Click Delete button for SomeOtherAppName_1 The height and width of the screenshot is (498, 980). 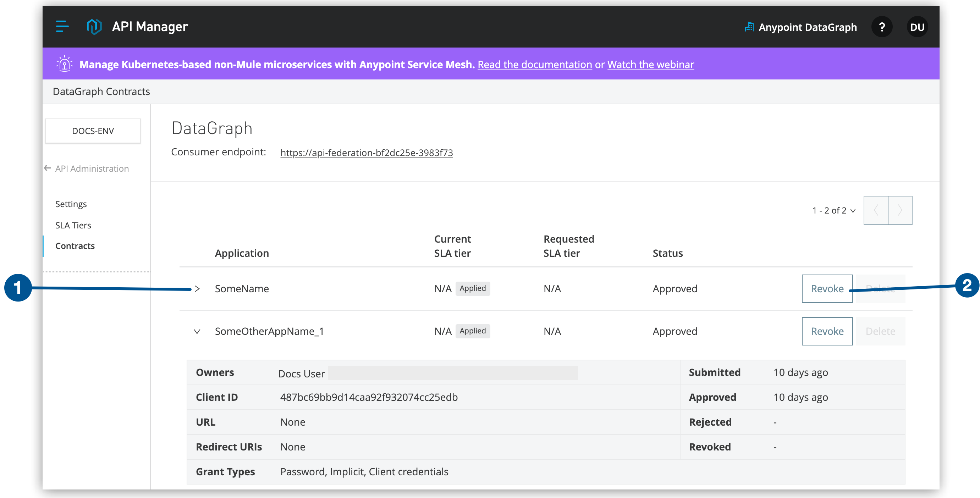pos(882,331)
